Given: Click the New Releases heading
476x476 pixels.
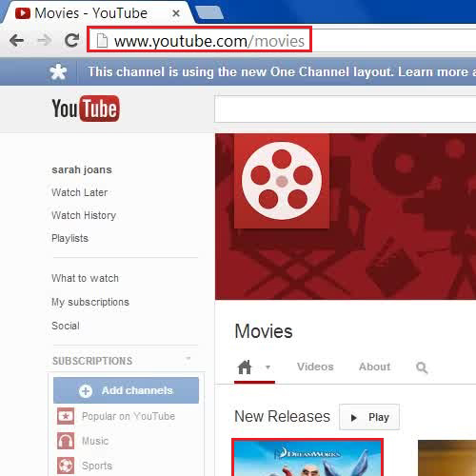Looking at the screenshot, I should tap(282, 416).
